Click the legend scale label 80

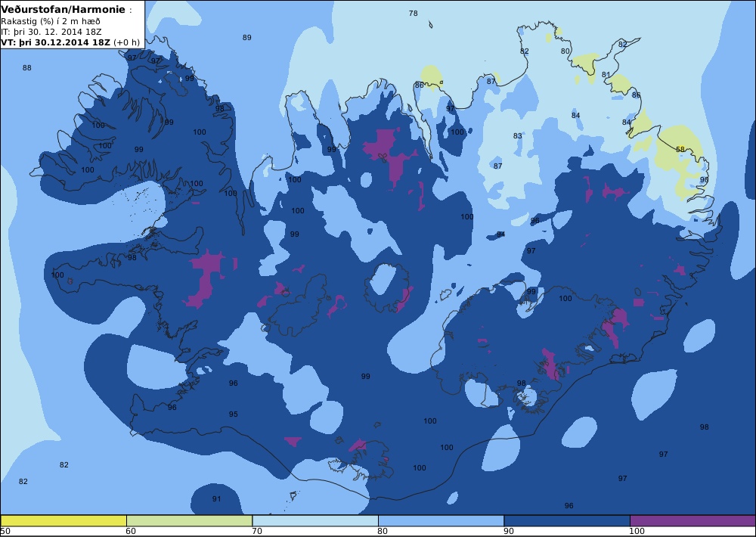[x=383, y=531]
